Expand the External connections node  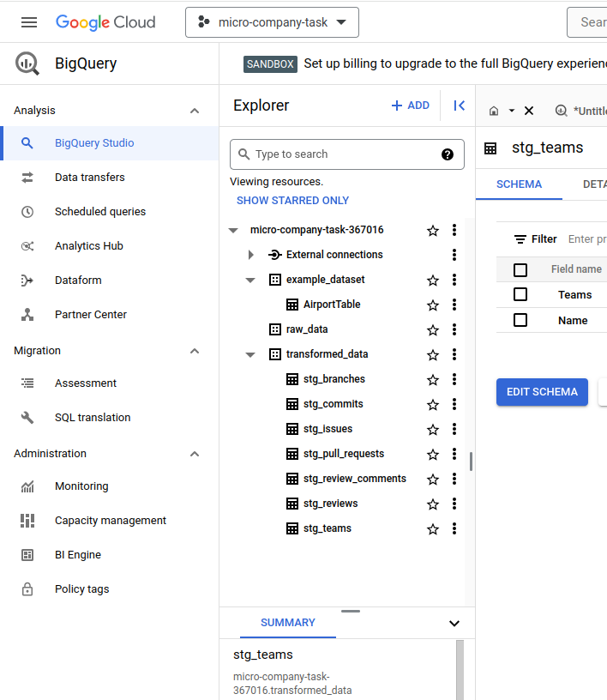tap(249, 254)
